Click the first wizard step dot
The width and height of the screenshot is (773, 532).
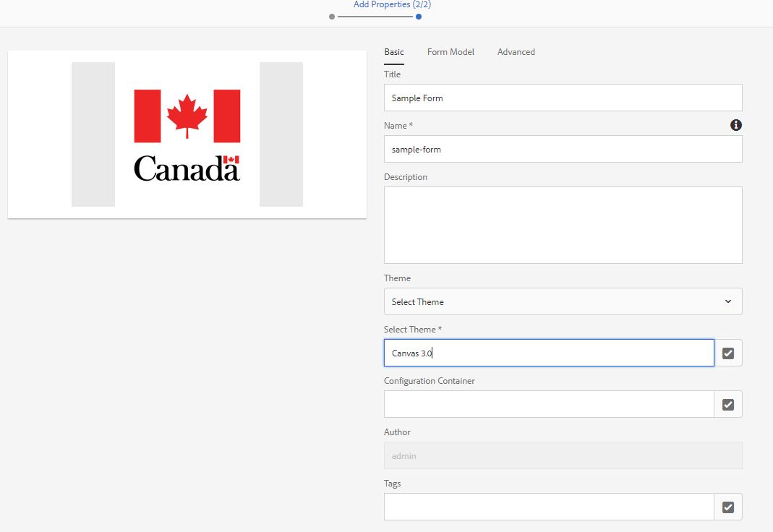coord(332,17)
